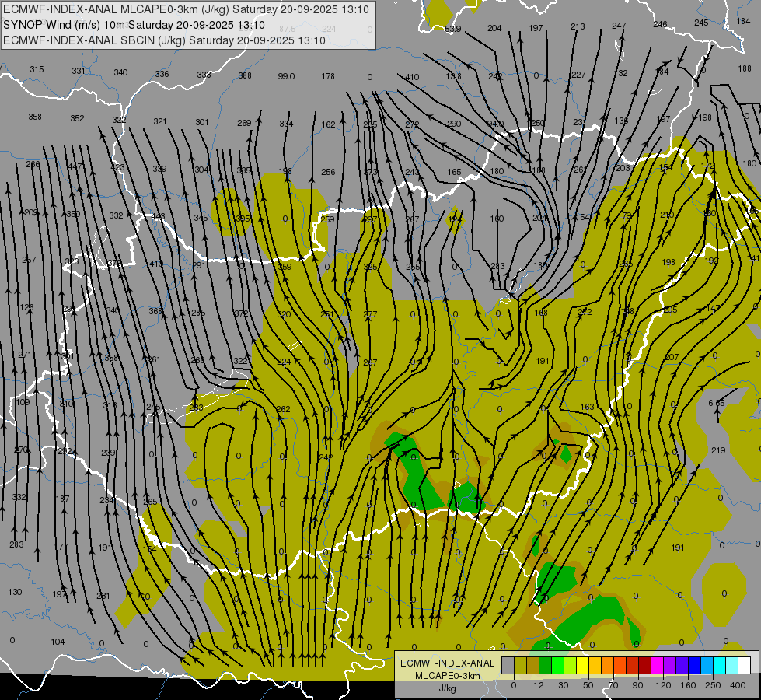The image size is (761, 700).
Task: Click the cyan legend swatch after 250
Action: (720, 665)
